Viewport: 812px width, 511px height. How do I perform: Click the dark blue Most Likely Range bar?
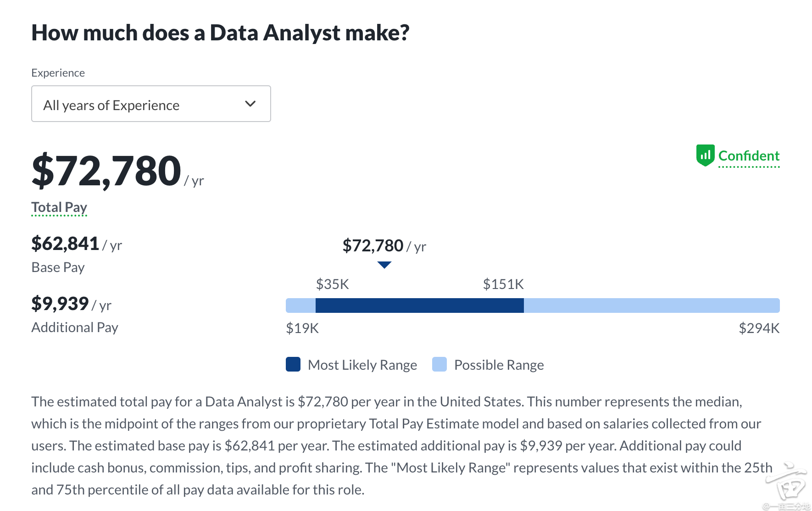click(x=419, y=305)
